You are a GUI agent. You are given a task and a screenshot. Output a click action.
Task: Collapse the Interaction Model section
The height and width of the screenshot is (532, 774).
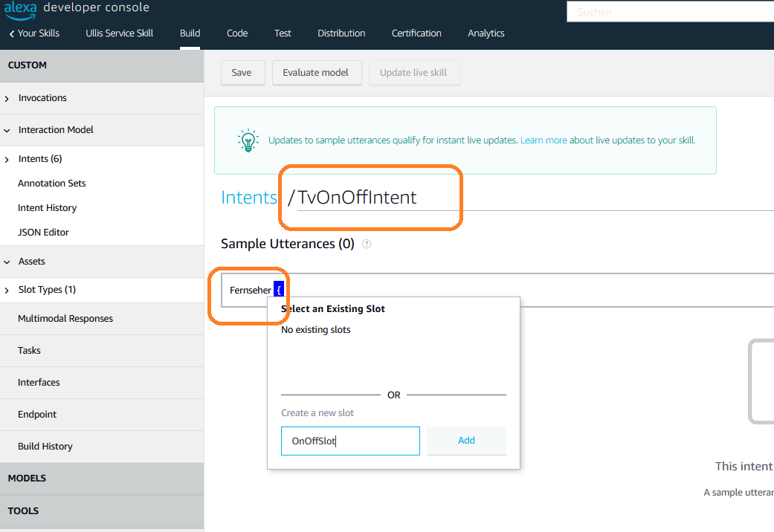click(7, 130)
